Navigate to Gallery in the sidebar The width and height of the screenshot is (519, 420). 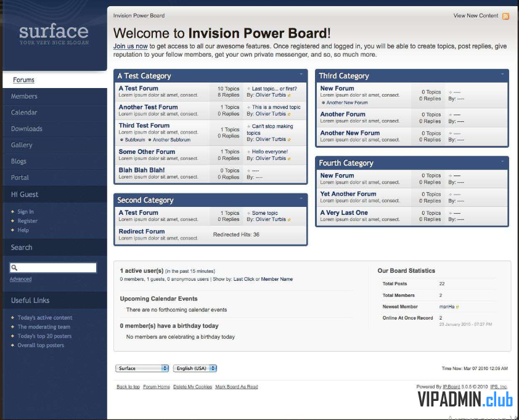coord(22,145)
